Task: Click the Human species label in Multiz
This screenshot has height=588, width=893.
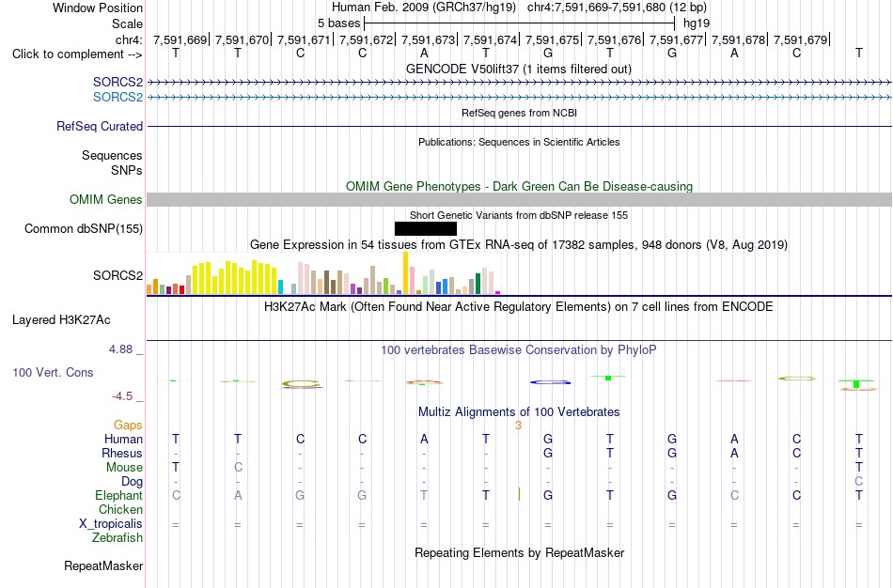Action: coord(123,439)
